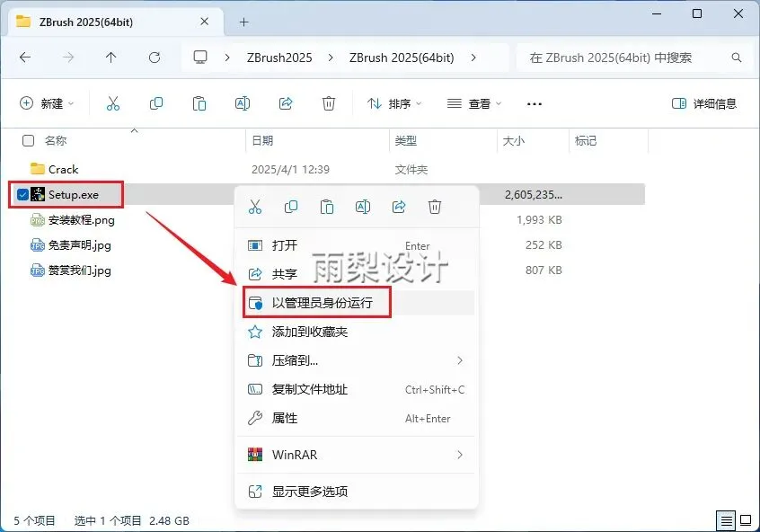The height and width of the screenshot is (532, 760).
Task: Share using the toolbar share icon
Action: (286, 103)
